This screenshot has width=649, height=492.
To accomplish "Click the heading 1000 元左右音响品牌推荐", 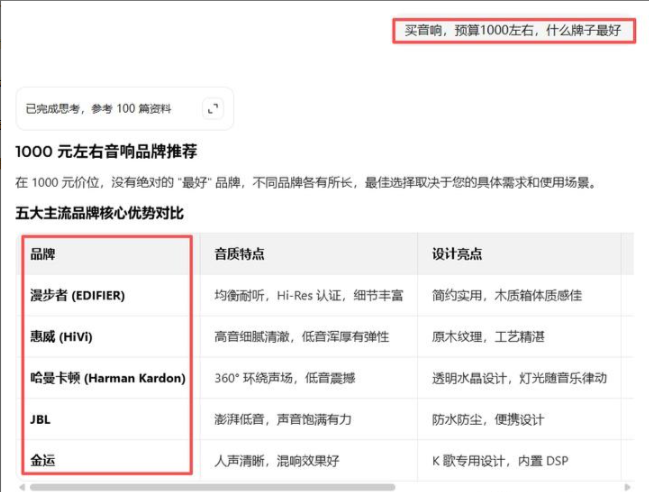I will click(x=106, y=152).
